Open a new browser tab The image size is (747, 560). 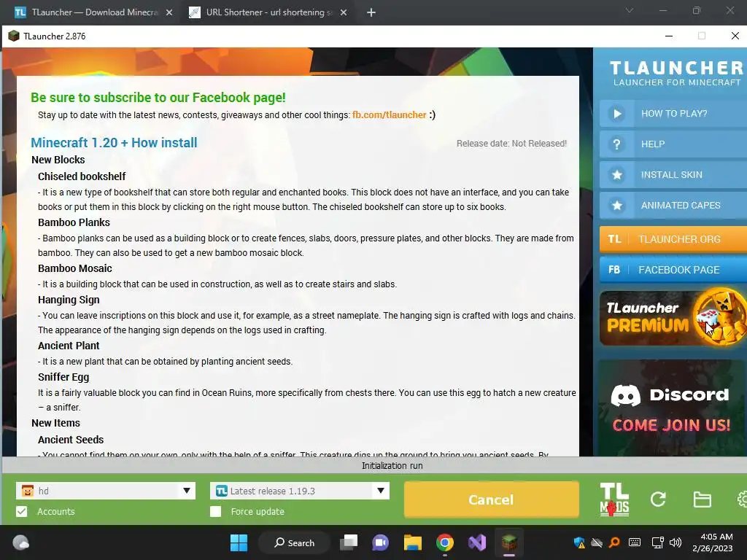coord(371,12)
